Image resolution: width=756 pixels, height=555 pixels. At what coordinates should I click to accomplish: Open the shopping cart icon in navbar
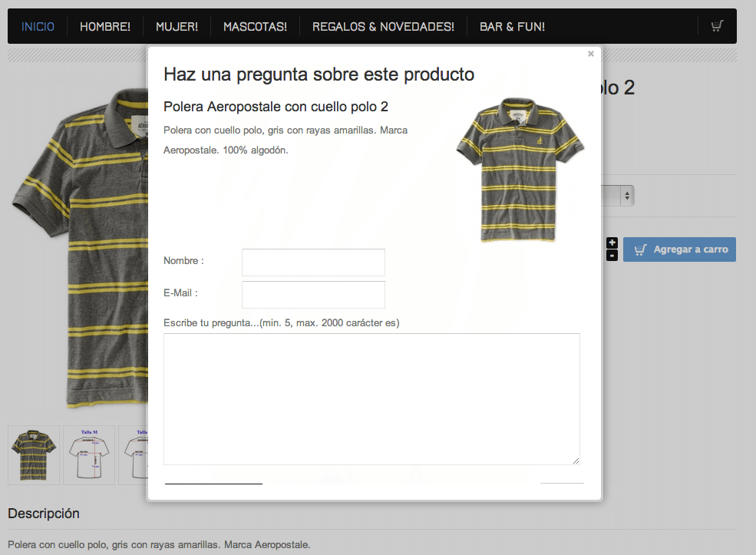(x=717, y=25)
